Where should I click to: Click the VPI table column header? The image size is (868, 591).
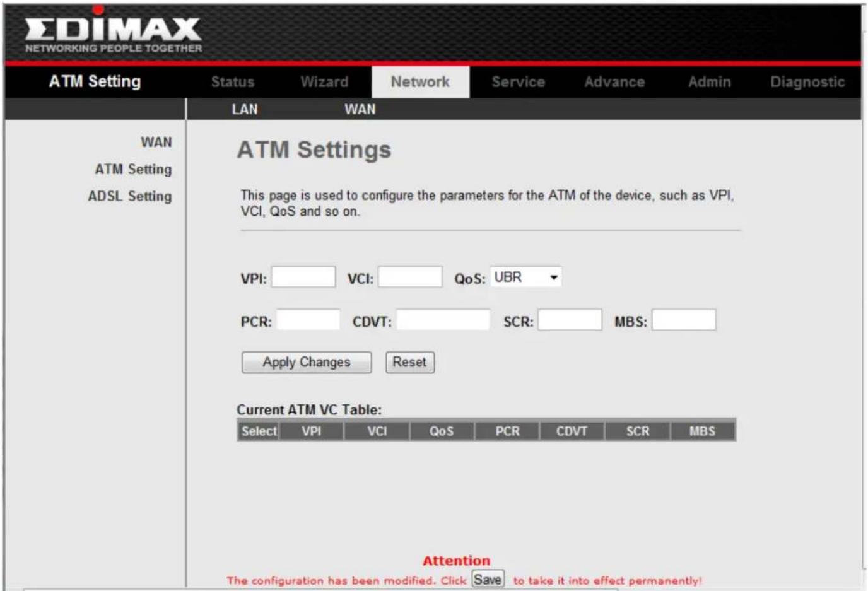tap(312, 431)
